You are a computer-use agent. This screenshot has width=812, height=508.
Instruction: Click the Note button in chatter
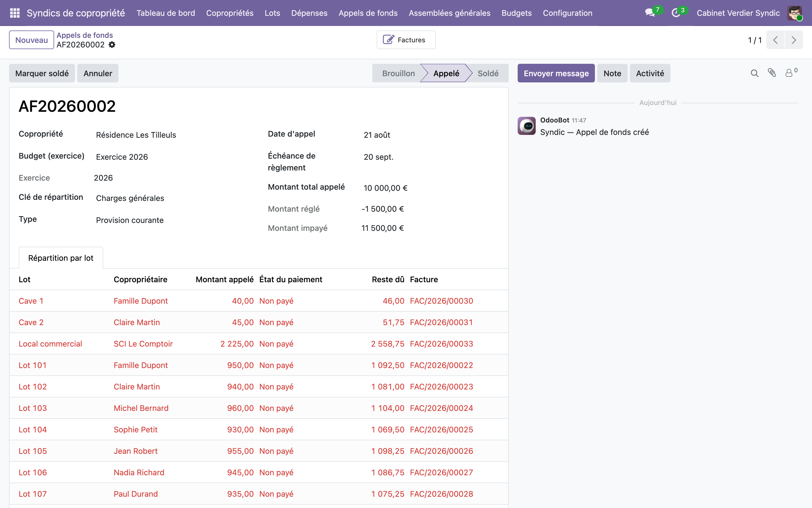point(612,73)
